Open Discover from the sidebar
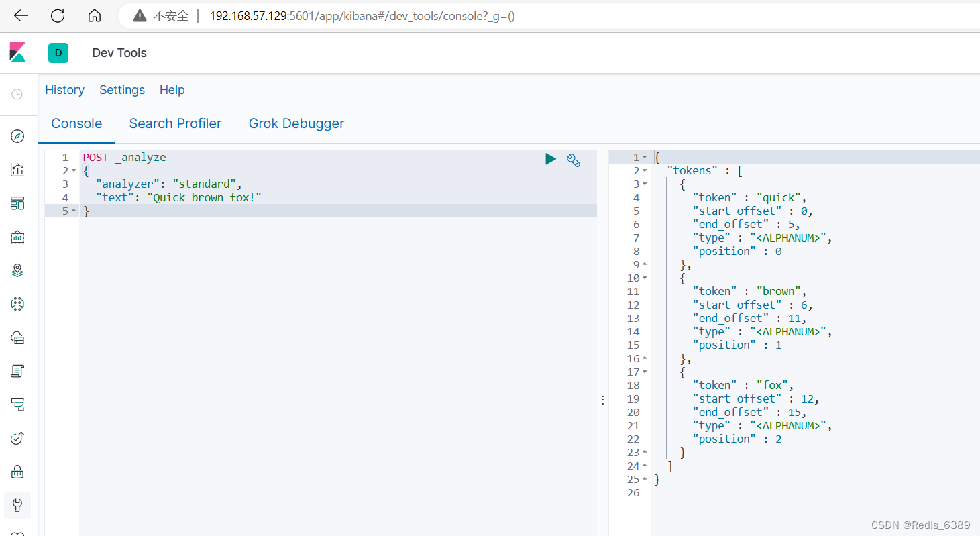Image resolution: width=980 pixels, height=536 pixels. point(18,136)
